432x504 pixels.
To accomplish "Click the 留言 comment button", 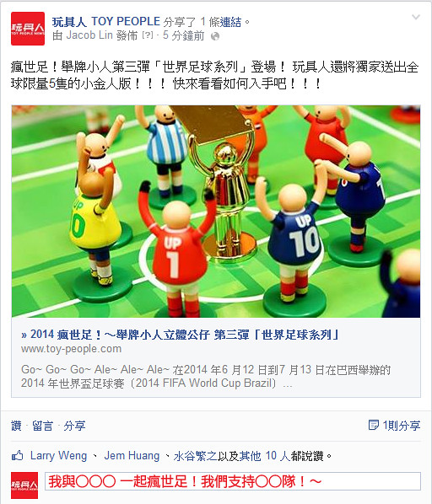I will click(42, 426).
